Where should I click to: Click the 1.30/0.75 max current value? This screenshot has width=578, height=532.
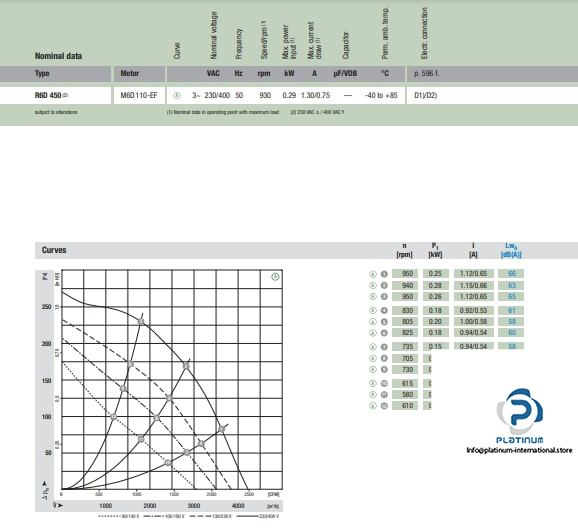pos(316,95)
